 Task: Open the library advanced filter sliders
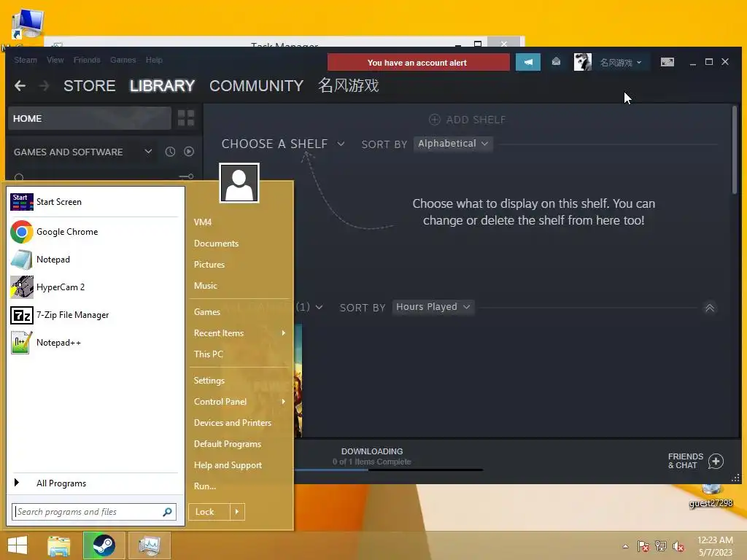click(x=186, y=176)
